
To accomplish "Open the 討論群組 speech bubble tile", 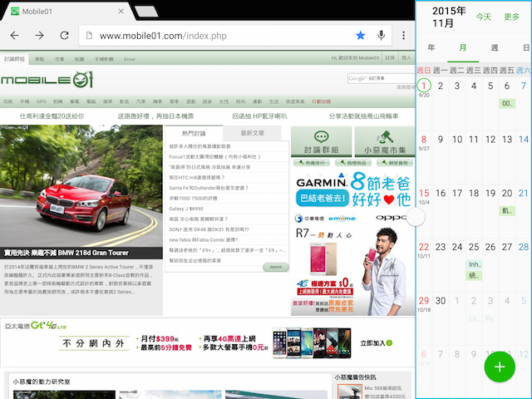I will [x=321, y=141].
